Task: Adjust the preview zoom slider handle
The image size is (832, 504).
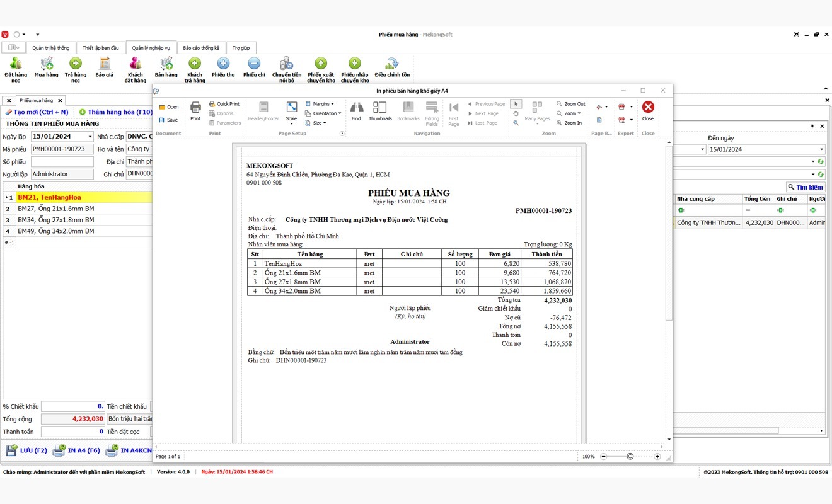Action: pos(630,456)
